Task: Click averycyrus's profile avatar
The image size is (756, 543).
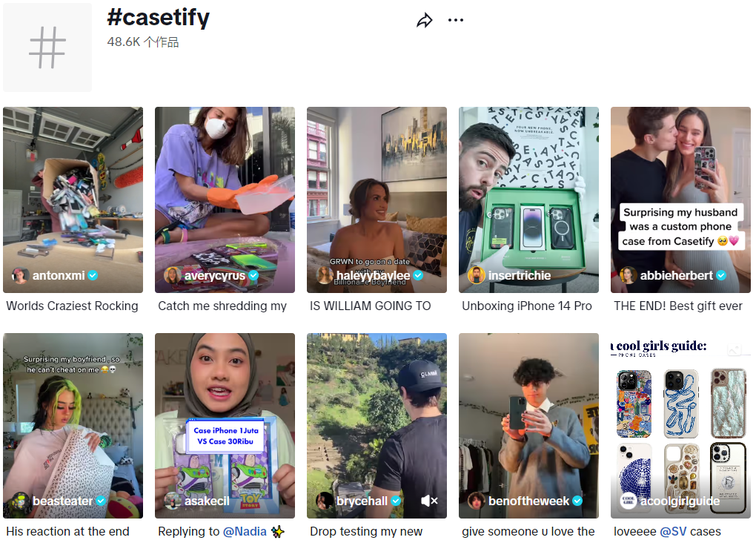Action: [x=172, y=276]
